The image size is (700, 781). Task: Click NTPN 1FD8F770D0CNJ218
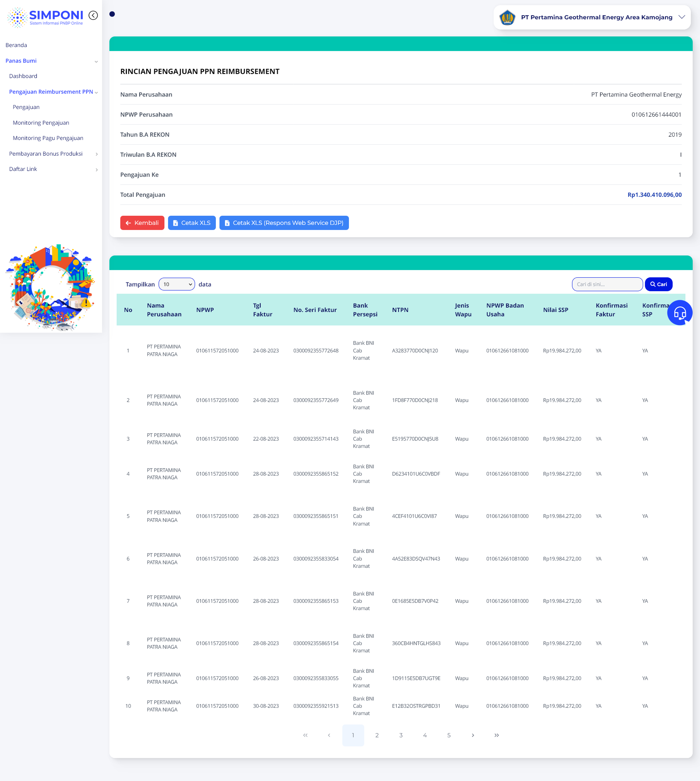415,400
